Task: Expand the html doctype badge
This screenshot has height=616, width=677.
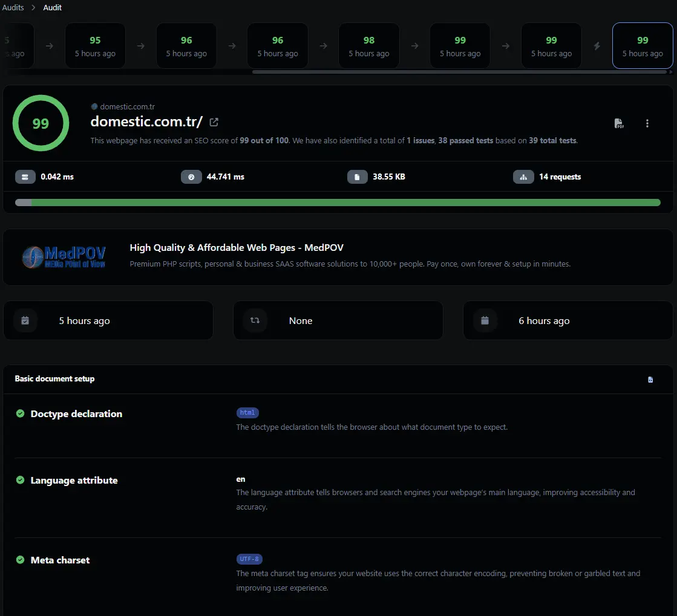Action: pos(247,412)
